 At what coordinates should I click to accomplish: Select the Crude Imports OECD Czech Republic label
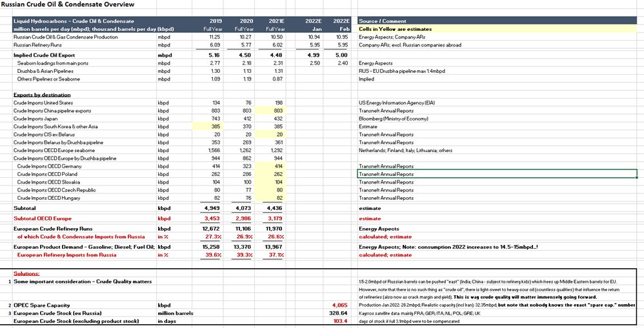[x=56, y=190]
